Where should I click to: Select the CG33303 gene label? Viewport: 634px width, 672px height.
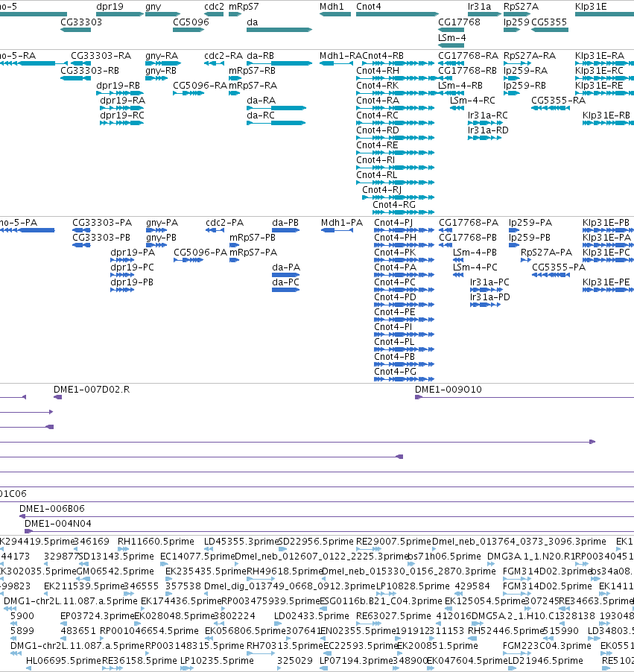tap(81, 22)
